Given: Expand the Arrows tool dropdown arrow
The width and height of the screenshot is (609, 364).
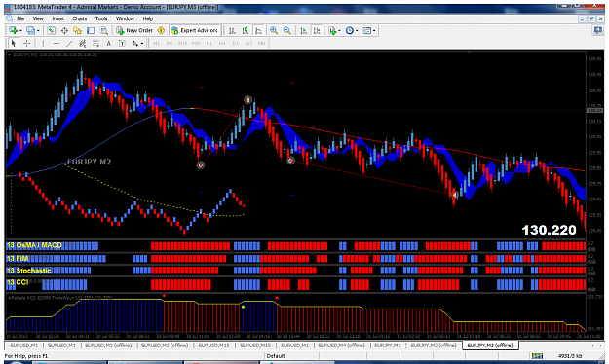Looking at the screenshot, I should (142, 44).
